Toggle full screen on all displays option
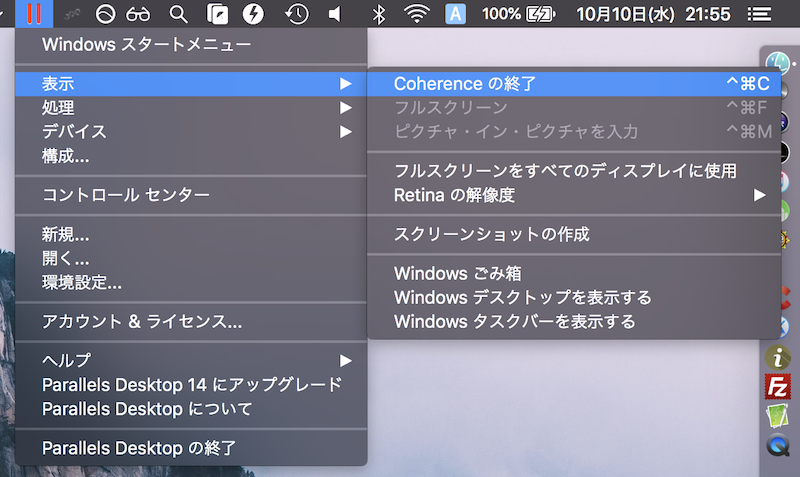The image size is (800, 477). [x=565, y=171]
